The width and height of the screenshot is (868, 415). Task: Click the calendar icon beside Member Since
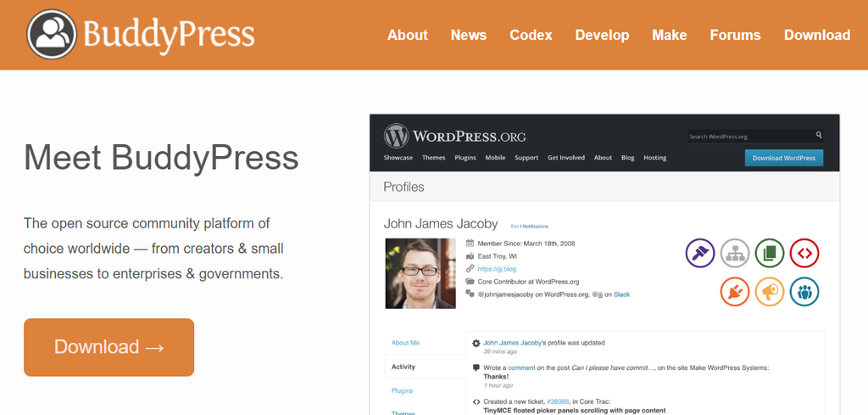click(x=470, y=244)
